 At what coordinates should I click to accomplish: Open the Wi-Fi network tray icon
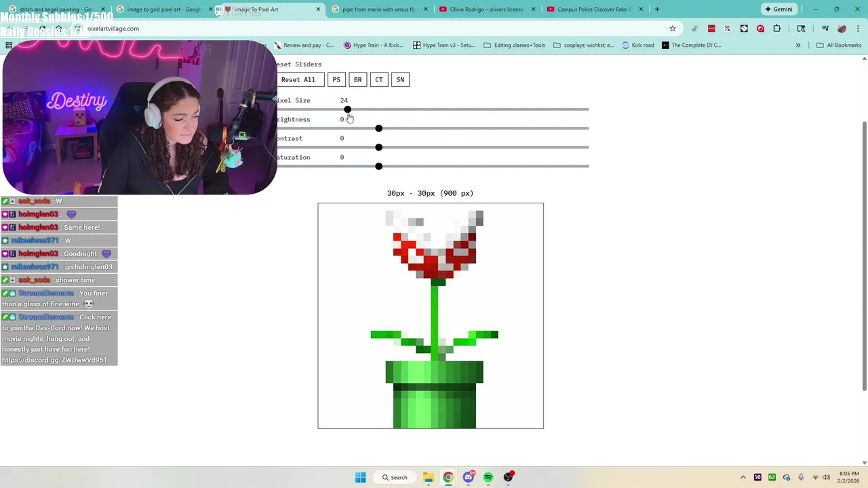[x=815, y=477]
